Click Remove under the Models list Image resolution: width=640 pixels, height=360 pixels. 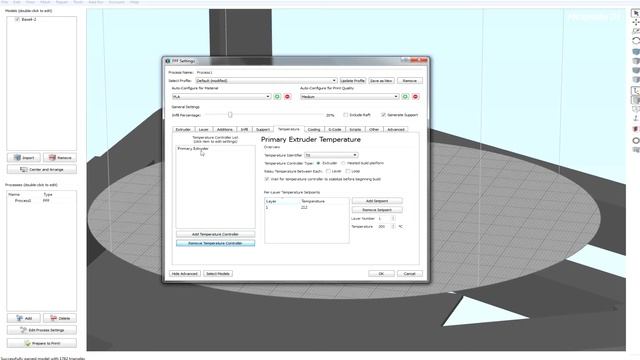click(x=60, y=158)
